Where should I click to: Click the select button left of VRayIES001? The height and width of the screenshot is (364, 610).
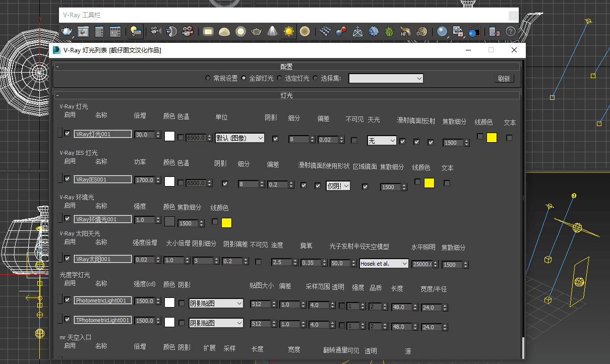coord(60,178)
